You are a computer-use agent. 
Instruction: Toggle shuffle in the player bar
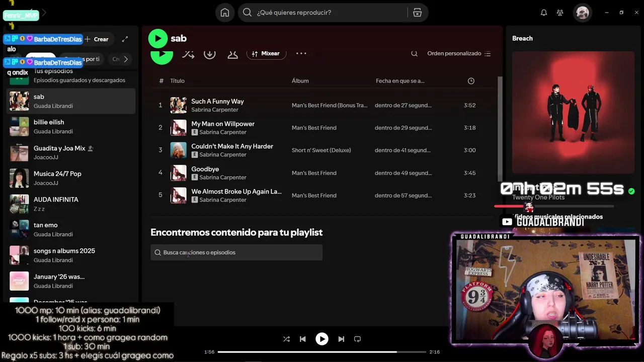coord(286,339)
